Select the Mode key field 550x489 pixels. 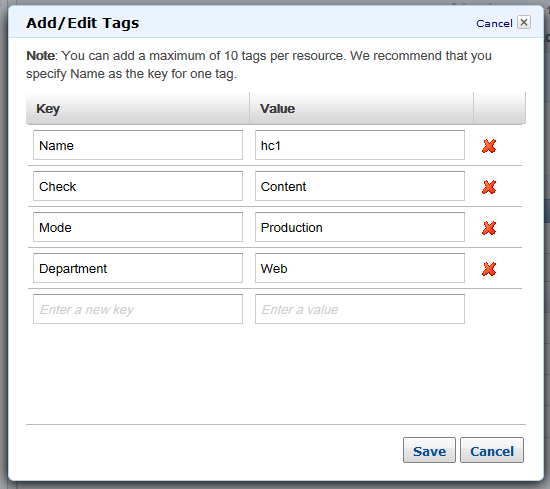(138, 227)
